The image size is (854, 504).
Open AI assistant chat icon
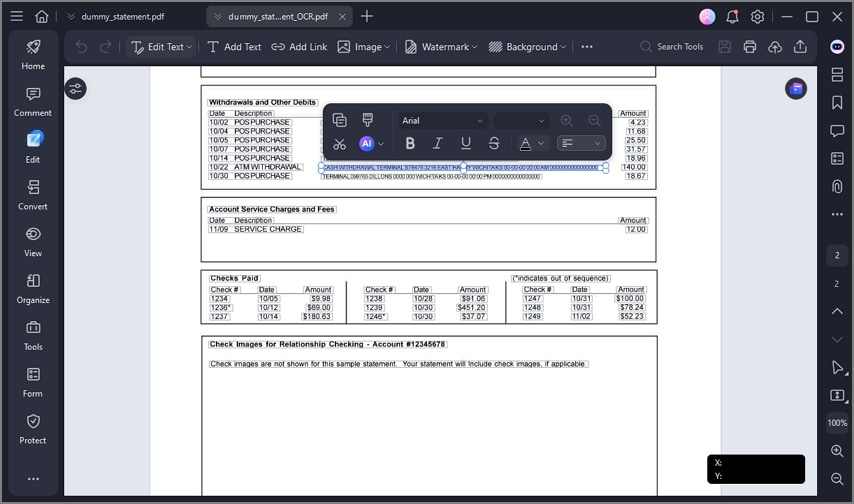[x=838, y=47]
